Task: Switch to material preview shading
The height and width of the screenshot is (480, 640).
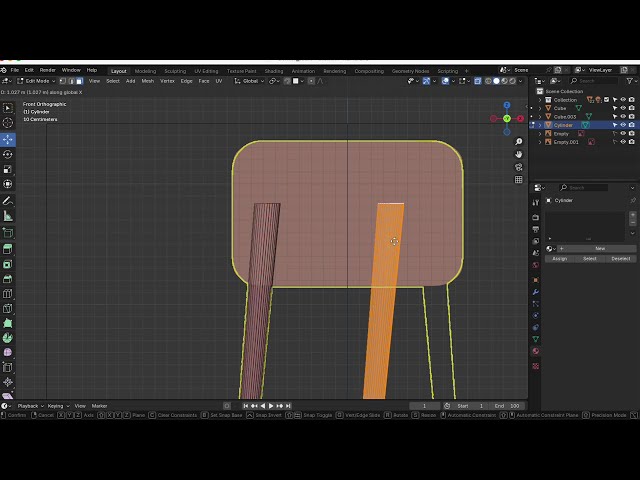Action: pos(504,81)
